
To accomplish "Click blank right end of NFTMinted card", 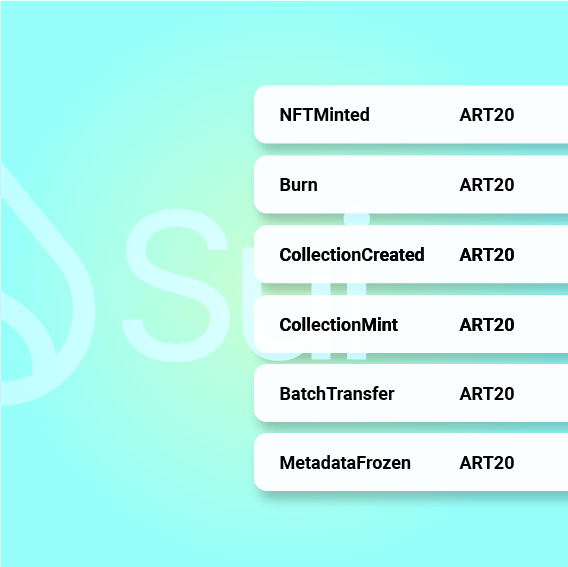I will tap(543, 114).
